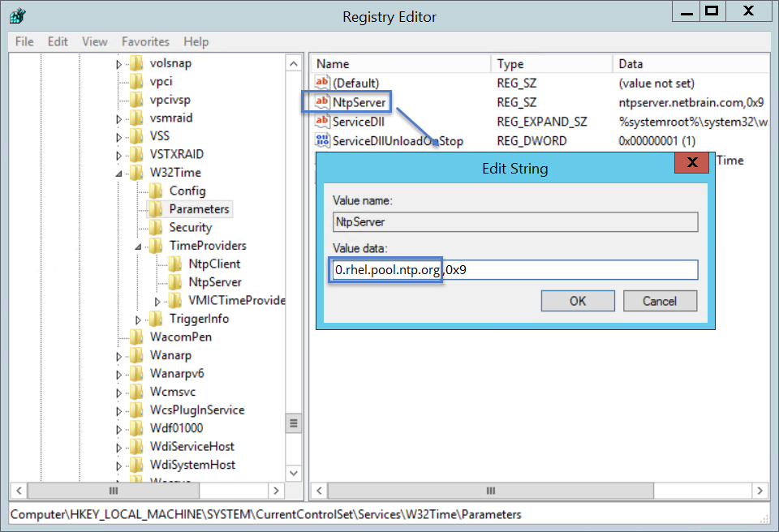Select the vsmraid folder icon
Viewport: 779px width, 532px height.
(136, 118)
